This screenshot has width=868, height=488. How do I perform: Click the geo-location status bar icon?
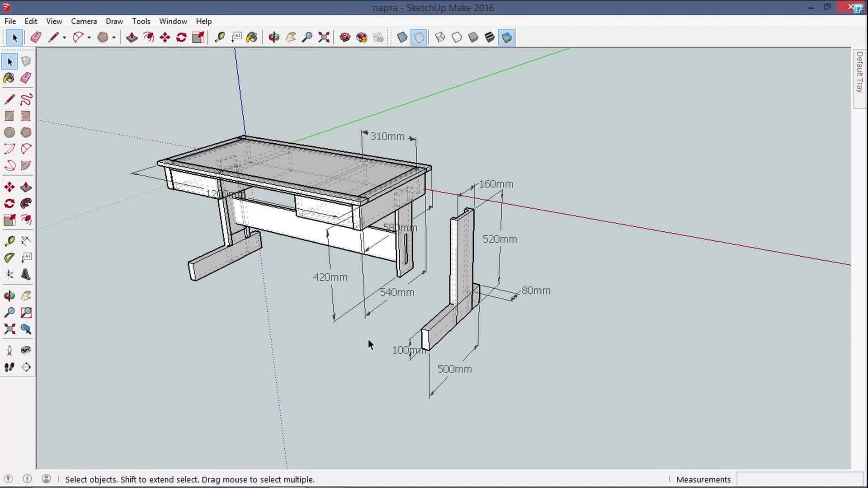point(8,479)
